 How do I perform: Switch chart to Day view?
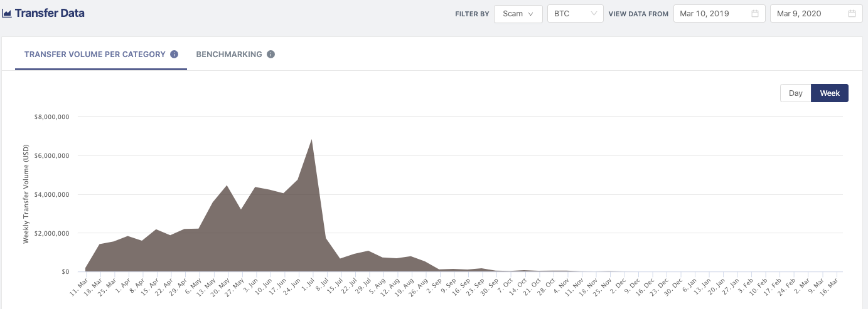[x=795, y=93]
